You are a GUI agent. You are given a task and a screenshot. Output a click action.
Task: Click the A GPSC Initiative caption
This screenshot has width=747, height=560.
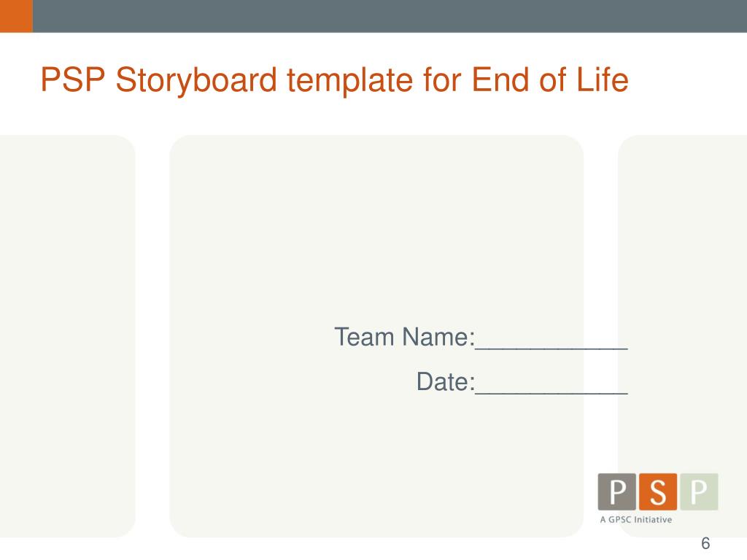tap(636, 519)
